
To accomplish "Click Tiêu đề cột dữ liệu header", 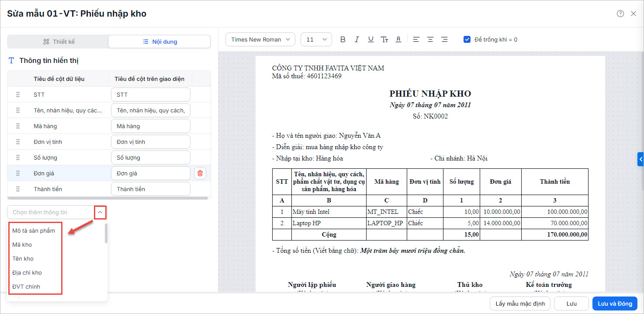I will point(59,79).
